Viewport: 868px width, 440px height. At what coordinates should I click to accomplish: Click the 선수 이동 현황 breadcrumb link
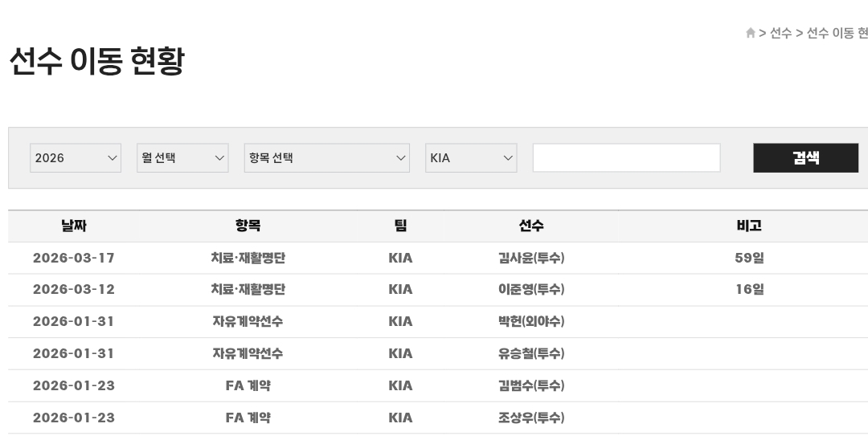pos(837,33)
